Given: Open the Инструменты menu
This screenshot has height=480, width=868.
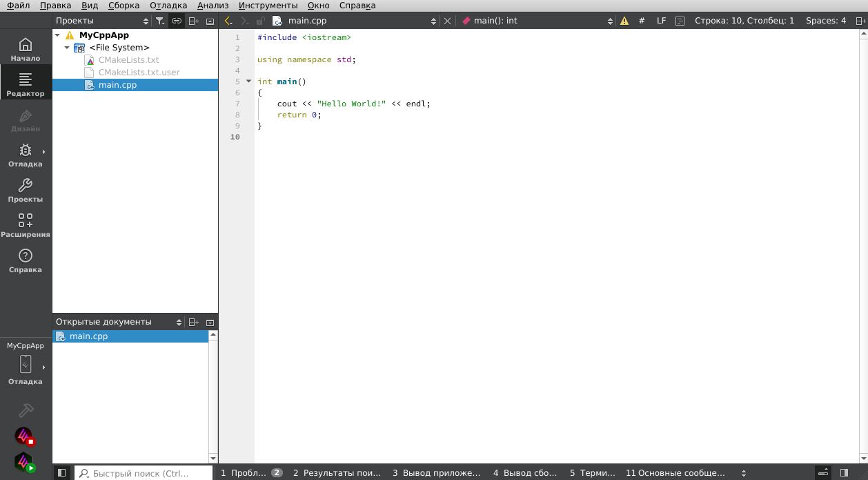Looking at the screenshot, I should tap(268, 6).
